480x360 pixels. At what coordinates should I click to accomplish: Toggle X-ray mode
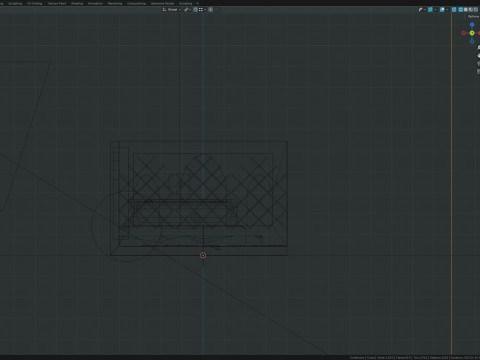coord(454,10)
